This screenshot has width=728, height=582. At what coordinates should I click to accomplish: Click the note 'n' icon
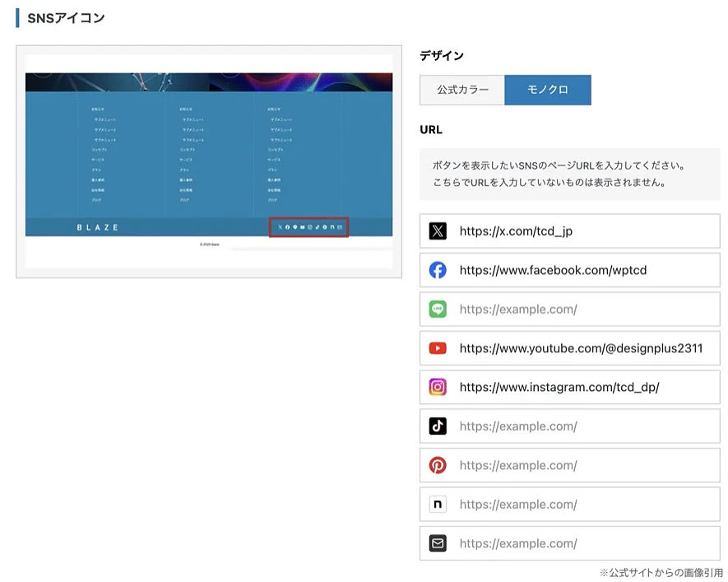tap(437, 504)
